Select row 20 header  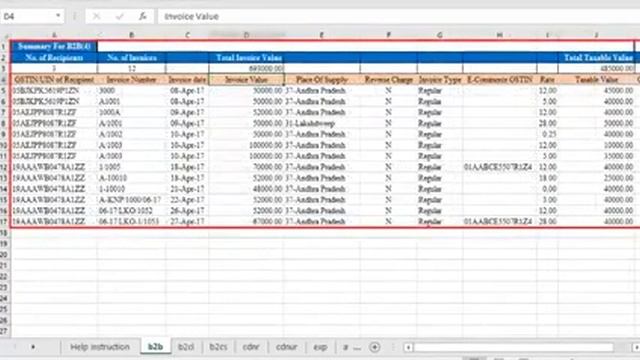(4, 255)
